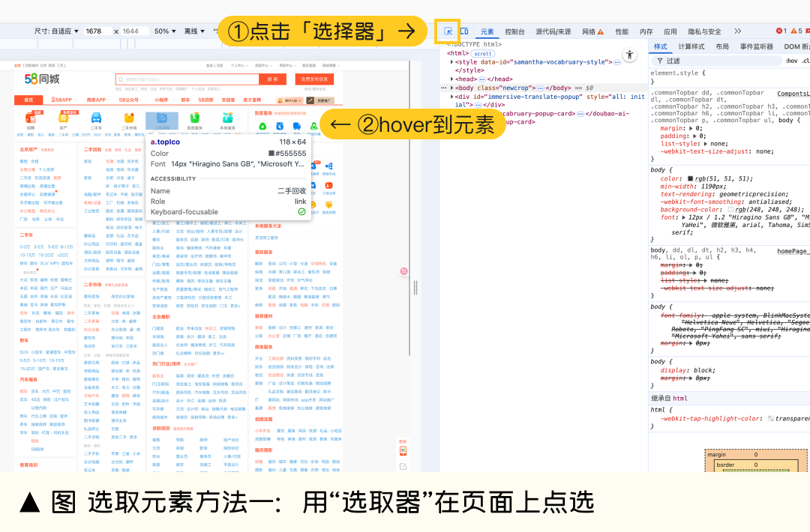Click the 二手车 category car icon
Image resolution: width=810 pixels, height=532 pixels.
pos(96,118)
